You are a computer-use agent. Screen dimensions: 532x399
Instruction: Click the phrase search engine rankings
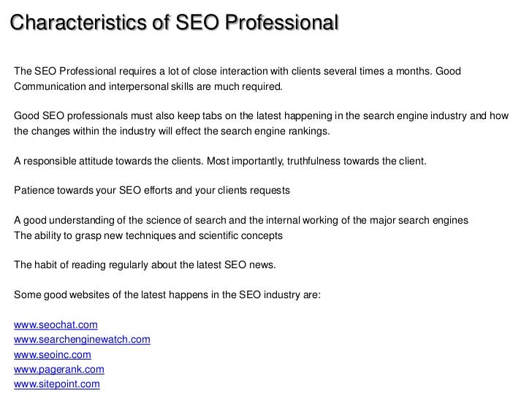(x=275, y=132)
